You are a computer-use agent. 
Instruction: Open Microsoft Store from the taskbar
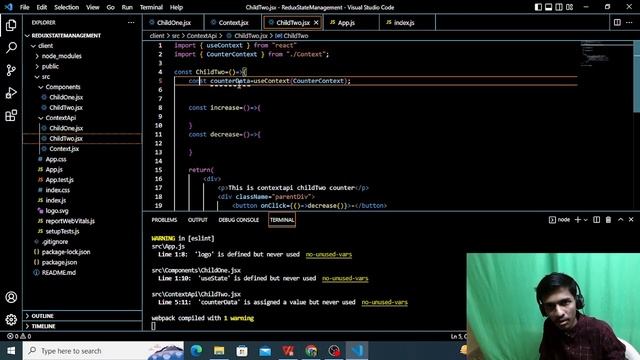pyautogui.click(x=242, y=351)
